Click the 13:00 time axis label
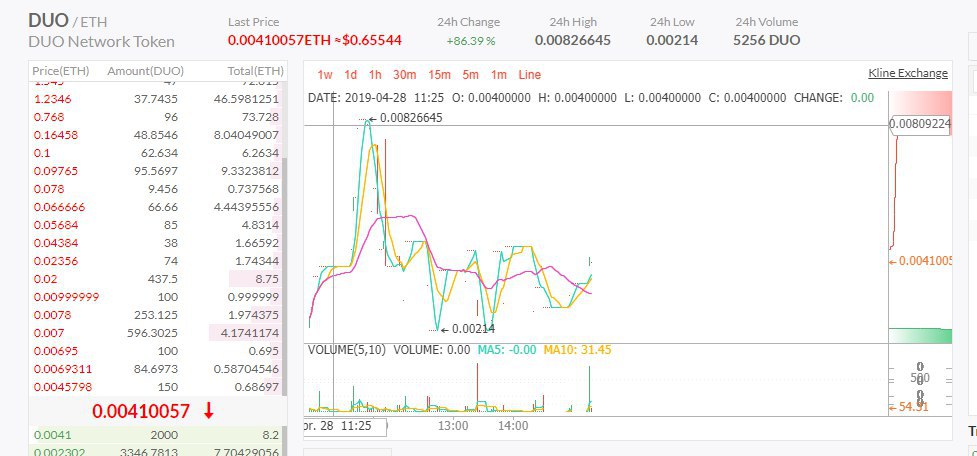 click(x=453, y=427)
